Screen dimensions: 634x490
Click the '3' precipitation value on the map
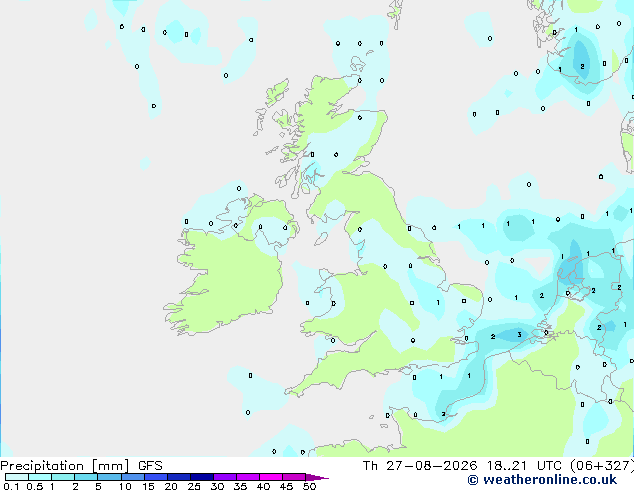(519, 335)
